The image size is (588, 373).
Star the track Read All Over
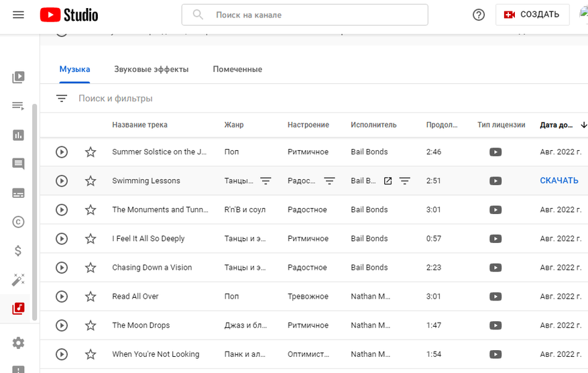pyautogui.click(x=91, y=297)
